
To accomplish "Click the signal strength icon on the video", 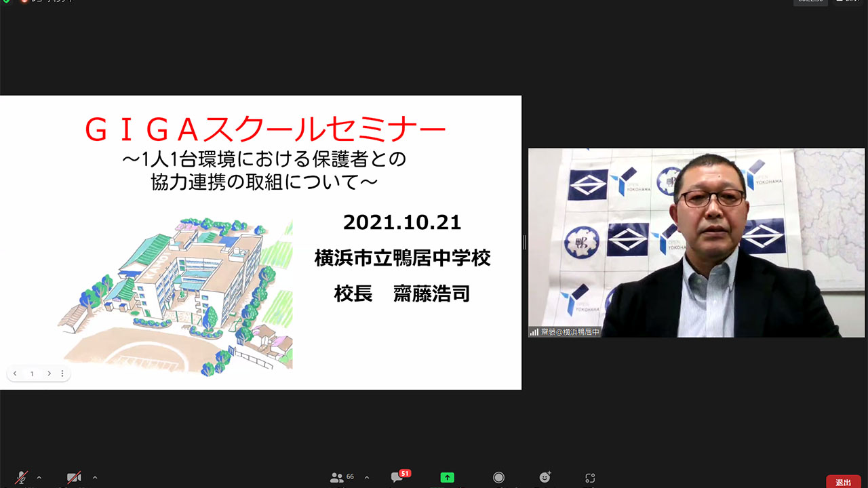I will 534,332.
